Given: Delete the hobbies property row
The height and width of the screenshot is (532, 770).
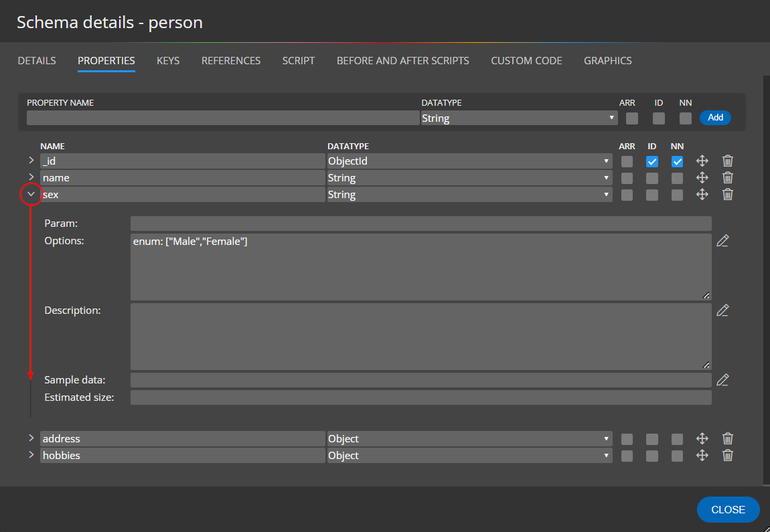Looking at the screenshot, I should tap(728, 456).
